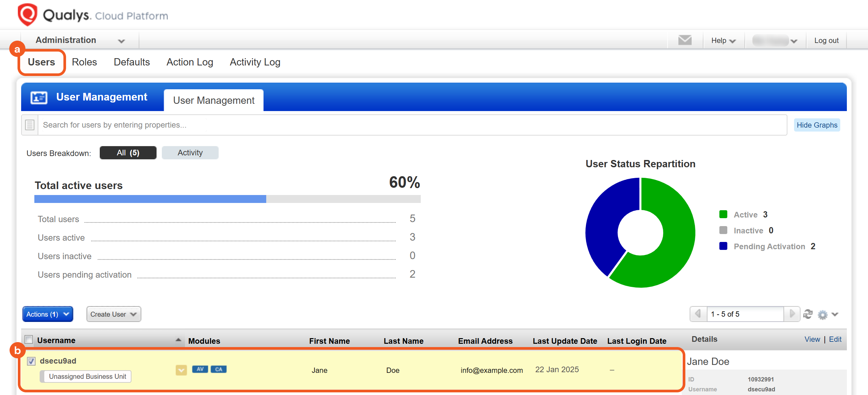Click the Hide Graphs button
The height and width of the screenshot is (395, 868).
[816, 125]
